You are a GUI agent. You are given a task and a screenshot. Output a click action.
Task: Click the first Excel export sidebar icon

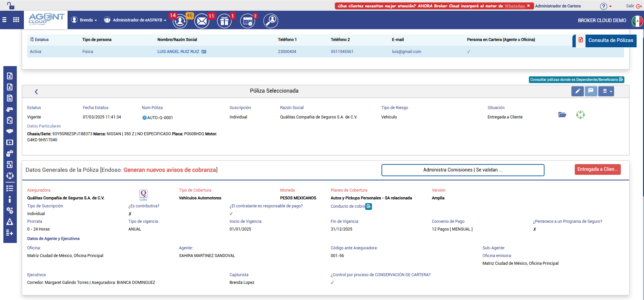coord(10,76)
